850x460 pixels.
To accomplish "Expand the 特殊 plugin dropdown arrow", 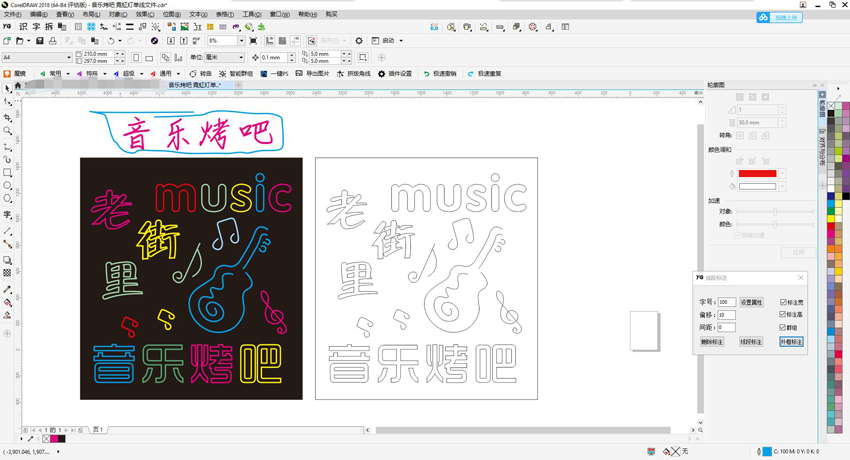I will (x=105, y=74).
